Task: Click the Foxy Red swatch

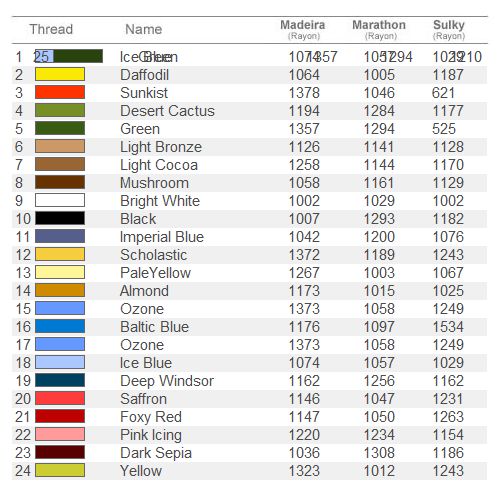Action: pyautogui.click(x=60, y=416)
